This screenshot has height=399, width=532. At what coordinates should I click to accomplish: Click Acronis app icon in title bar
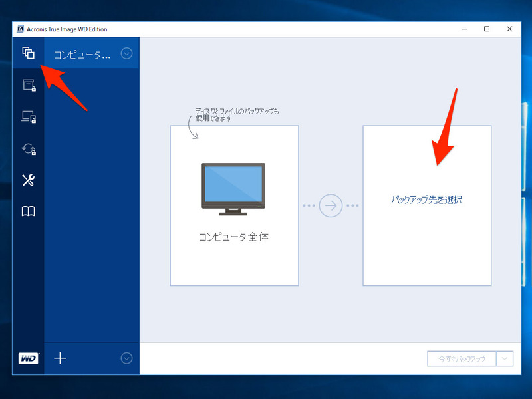click(x=21, y=29)
